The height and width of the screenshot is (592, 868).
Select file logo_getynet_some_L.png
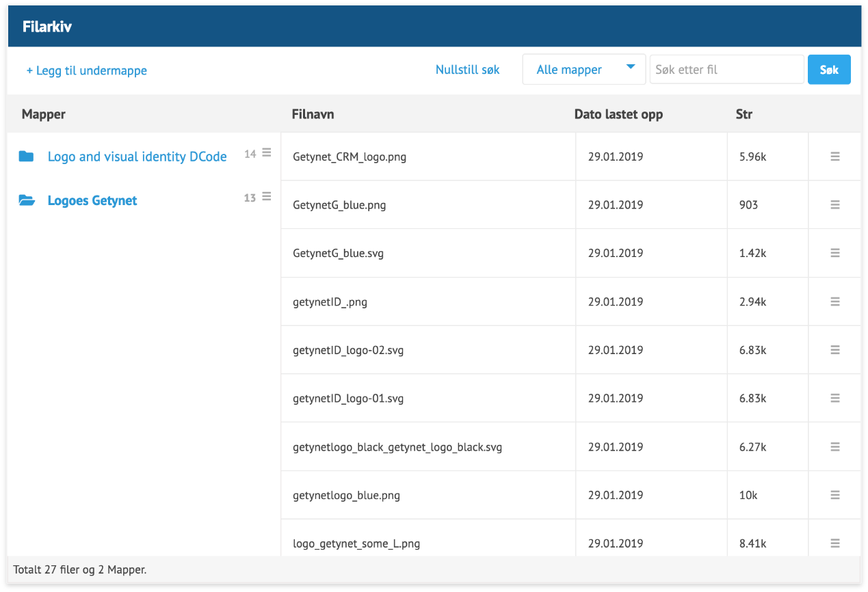[356, 543]
